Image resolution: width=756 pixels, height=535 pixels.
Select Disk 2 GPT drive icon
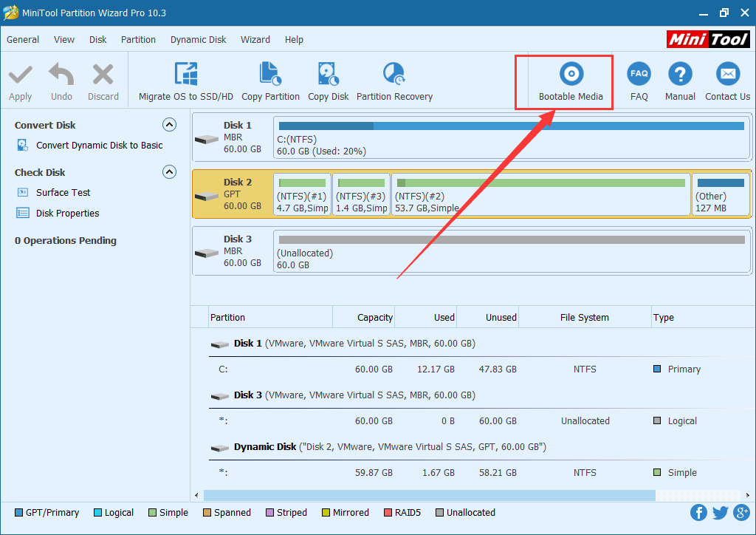207,196
